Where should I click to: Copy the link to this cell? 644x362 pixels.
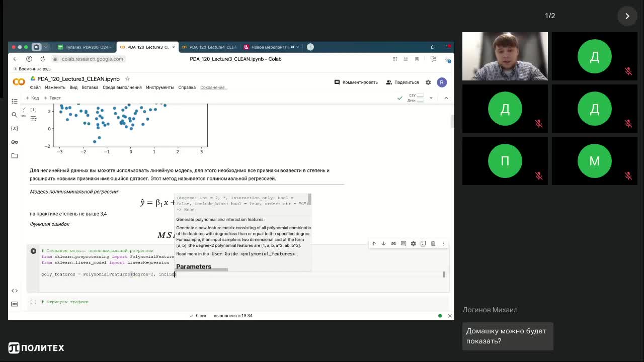393,243
